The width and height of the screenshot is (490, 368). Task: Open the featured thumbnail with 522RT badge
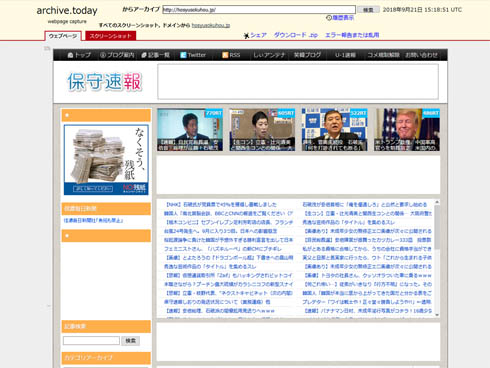334,130
